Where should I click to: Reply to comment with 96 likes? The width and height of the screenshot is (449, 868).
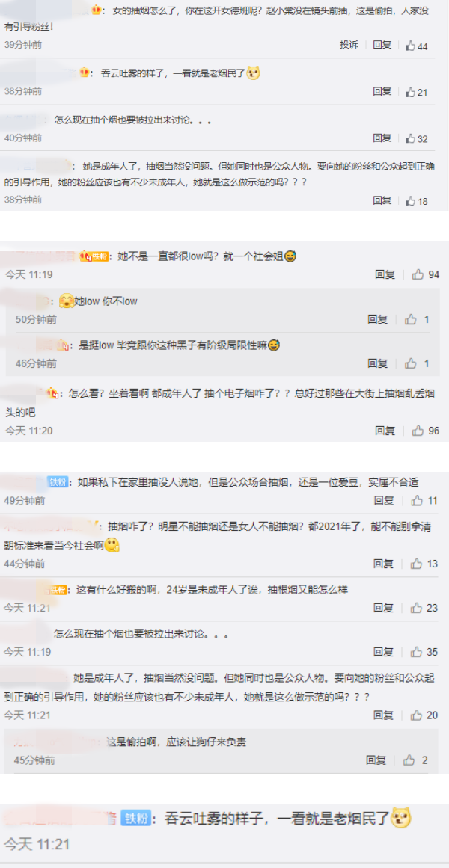[385, 430]
